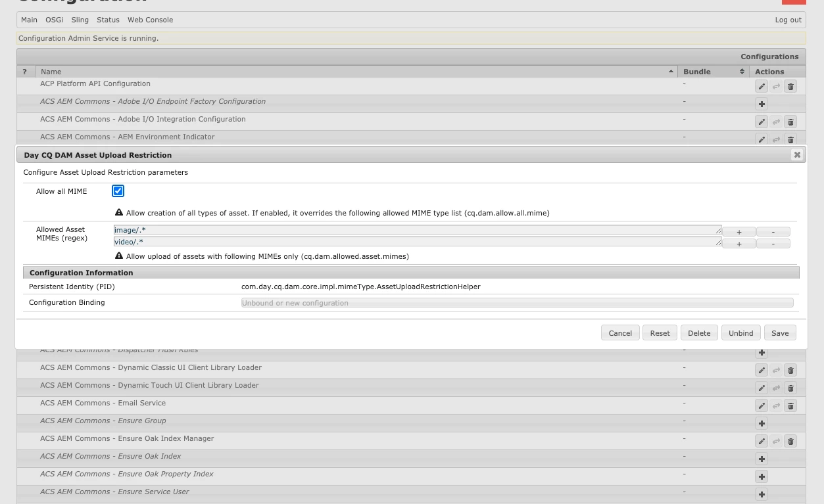Focus the image/.* MIME text field
Image resolution: width=824 pixels, height=504 pixels.
click(x=418, y=230)
